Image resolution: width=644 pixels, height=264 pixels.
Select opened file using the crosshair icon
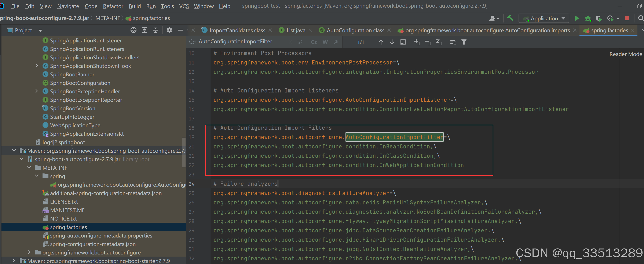tap(133, 30)
